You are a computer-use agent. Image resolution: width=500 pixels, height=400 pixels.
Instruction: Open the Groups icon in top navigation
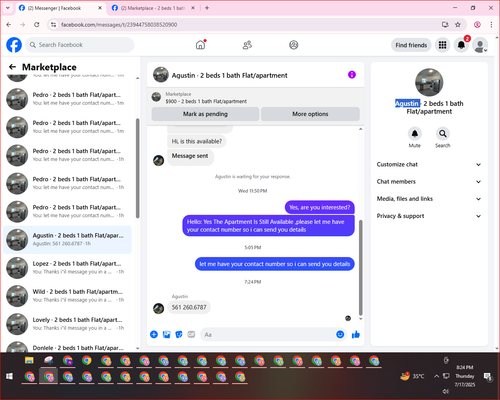pyautogui.click(x=294, y=45)
